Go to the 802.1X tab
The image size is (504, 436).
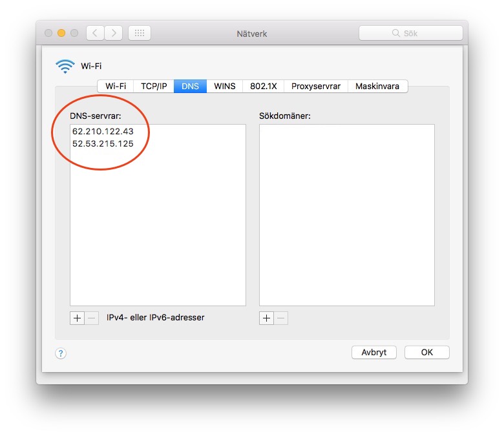click(264, 86)
